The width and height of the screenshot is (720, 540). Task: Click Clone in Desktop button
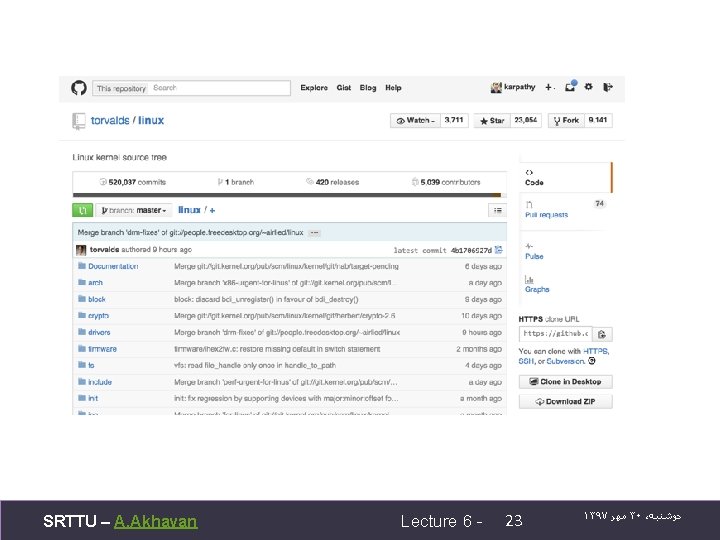[566, 382]
